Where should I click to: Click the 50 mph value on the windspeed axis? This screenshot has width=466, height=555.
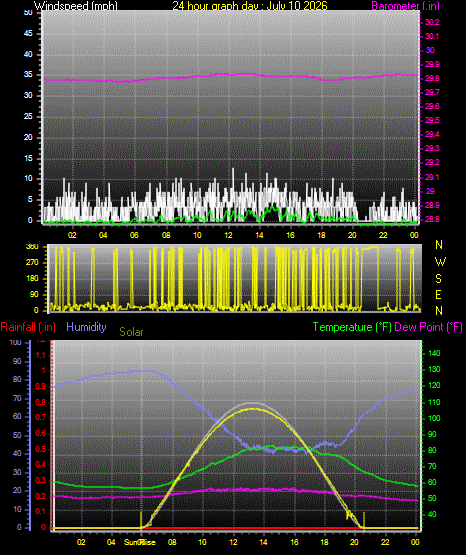pyautogui.click(x=28, y=12)
